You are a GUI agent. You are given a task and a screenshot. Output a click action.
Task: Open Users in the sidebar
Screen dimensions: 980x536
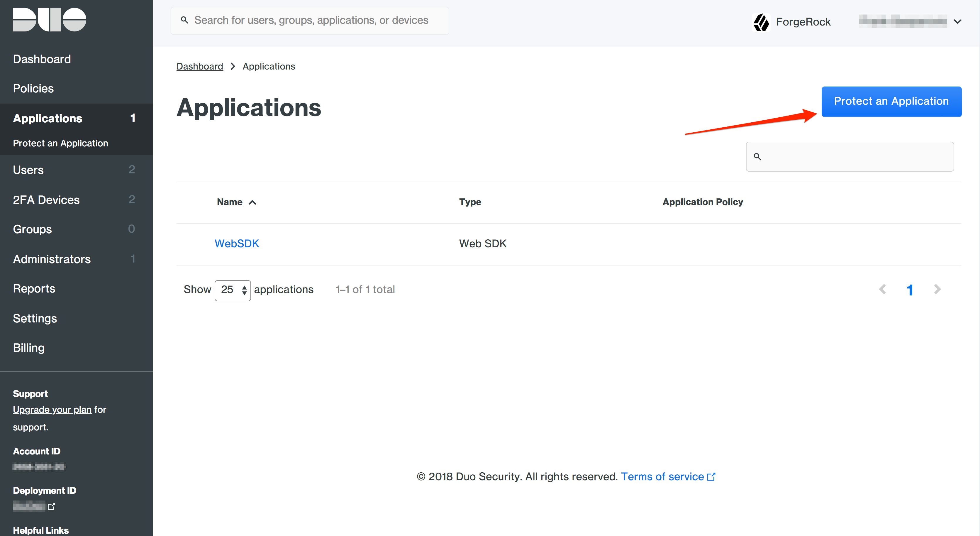[x=28, y=170]
